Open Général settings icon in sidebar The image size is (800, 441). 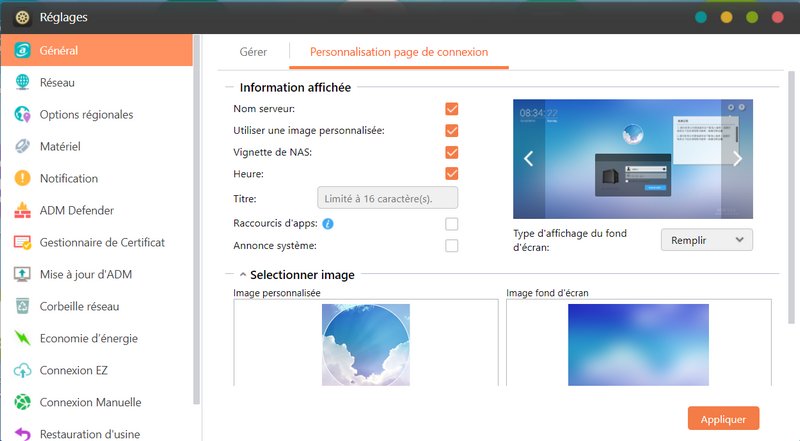point(22,50)
